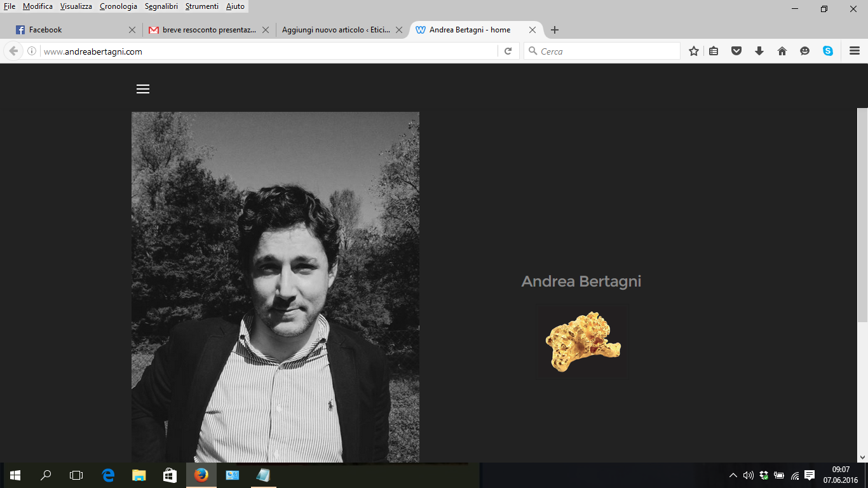868x488 pixels.
Task: Click the gold nugget image
Action: click(582, 342)
